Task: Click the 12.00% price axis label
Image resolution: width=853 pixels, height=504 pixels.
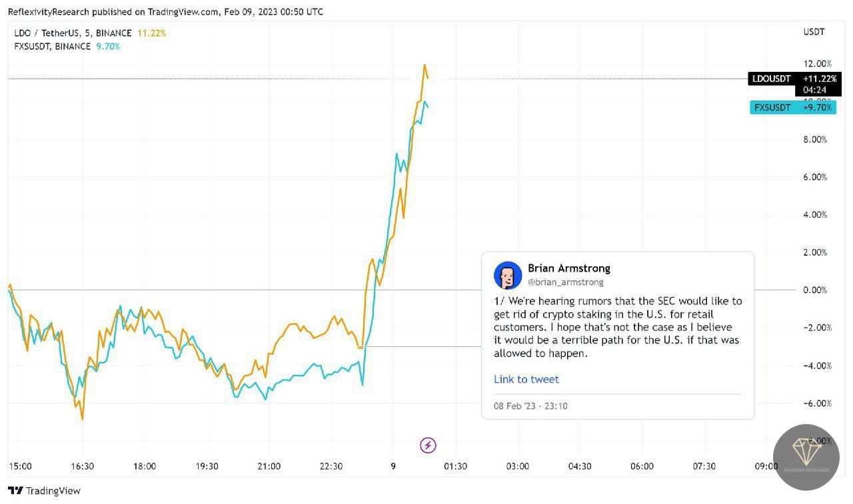Action: tap(818, 64)
